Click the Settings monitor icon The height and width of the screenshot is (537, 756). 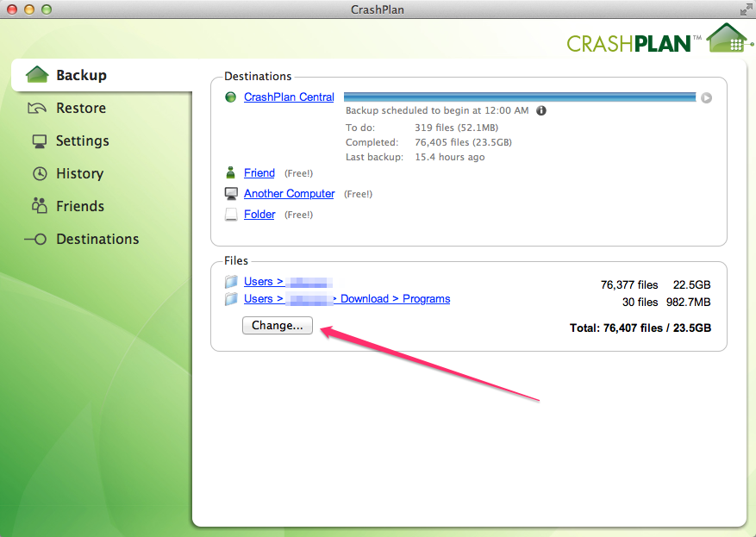(40, 141)
